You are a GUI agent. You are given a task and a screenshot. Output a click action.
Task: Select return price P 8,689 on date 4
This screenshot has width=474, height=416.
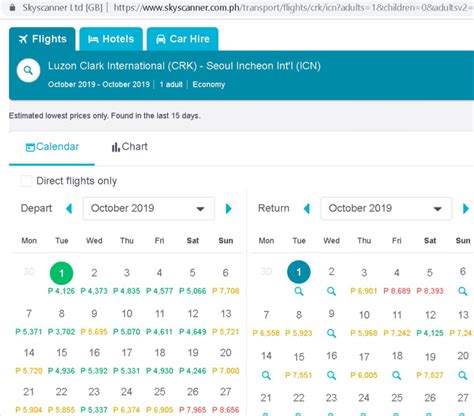(397, 291)
